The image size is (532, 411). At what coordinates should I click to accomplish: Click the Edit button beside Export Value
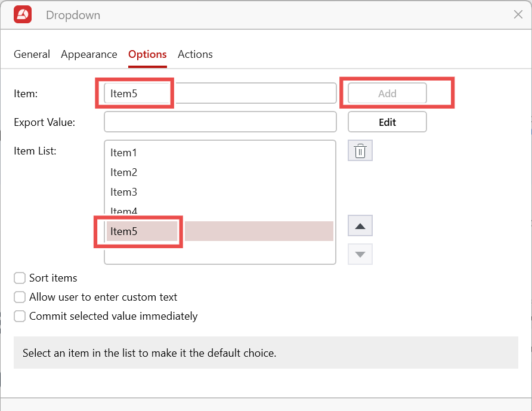coord(387,122)
